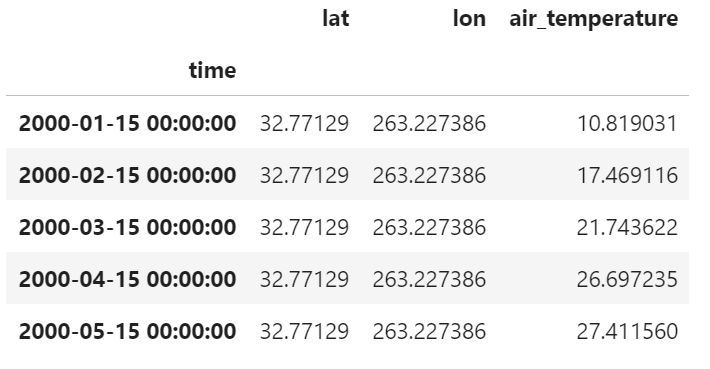Click the lat column header

[x=336, y=19]
